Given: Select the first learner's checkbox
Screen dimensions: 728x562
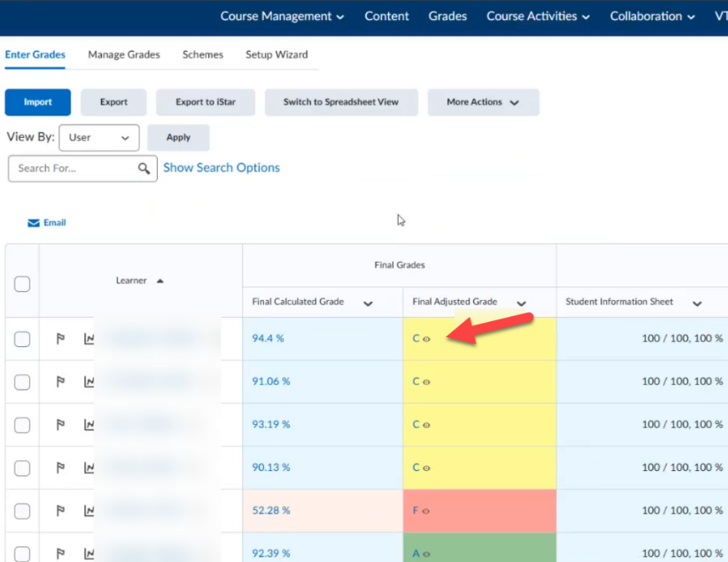Looking at the screenshot, I should point(22,338).
